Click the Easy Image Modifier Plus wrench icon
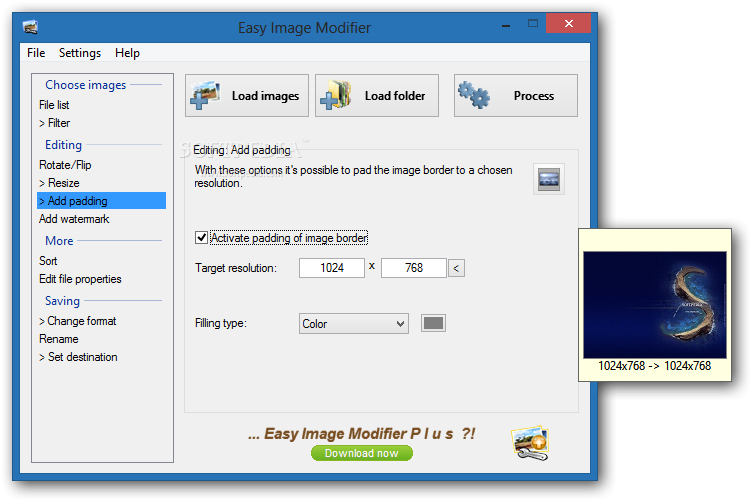The width and height of the screenshot is (752, 501). pyautogui.click(x=530, y=443)
